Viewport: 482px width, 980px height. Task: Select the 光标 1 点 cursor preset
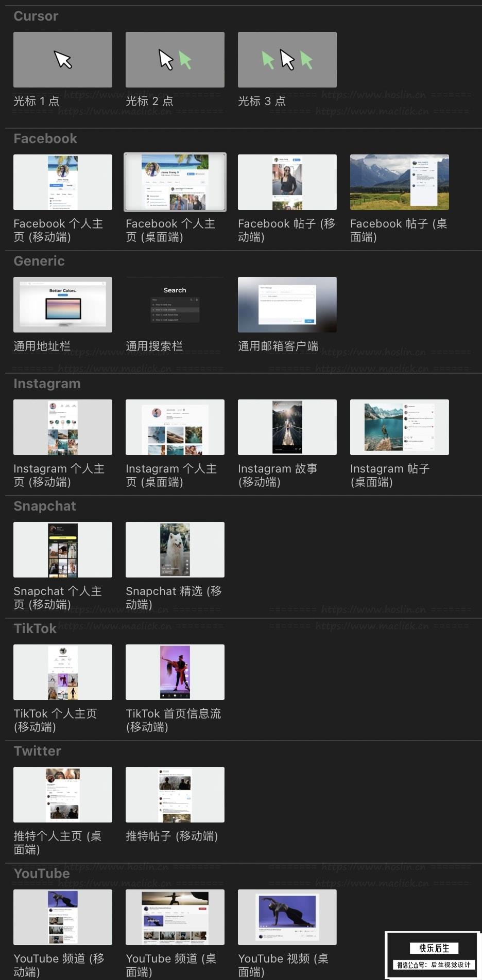63,60
